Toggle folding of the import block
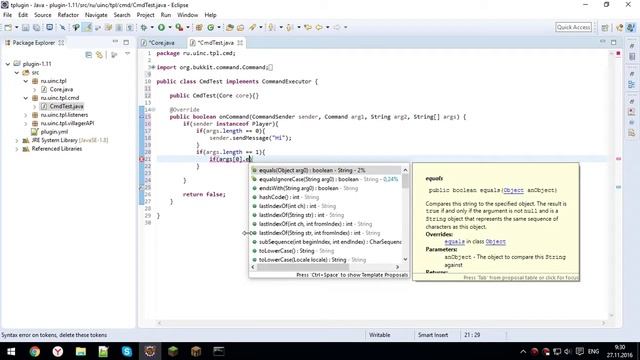Screen dimensions: 640x360 [x=153, y=67]
